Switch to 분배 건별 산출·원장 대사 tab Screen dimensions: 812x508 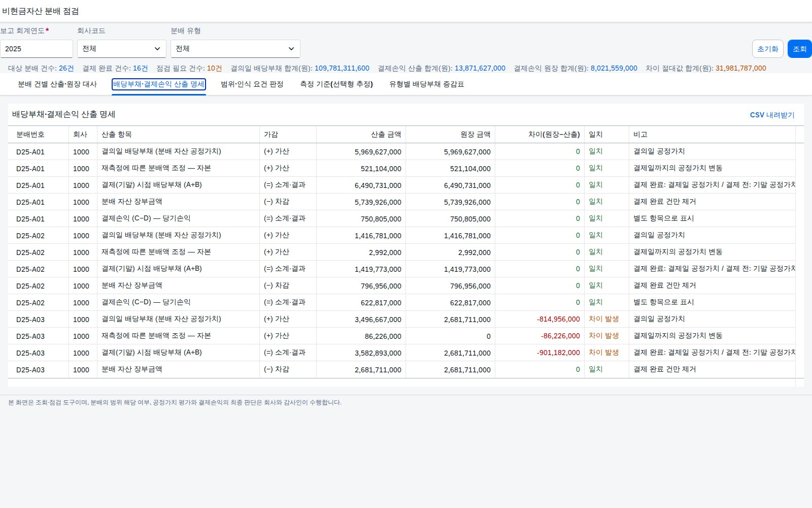pos(57,84)
